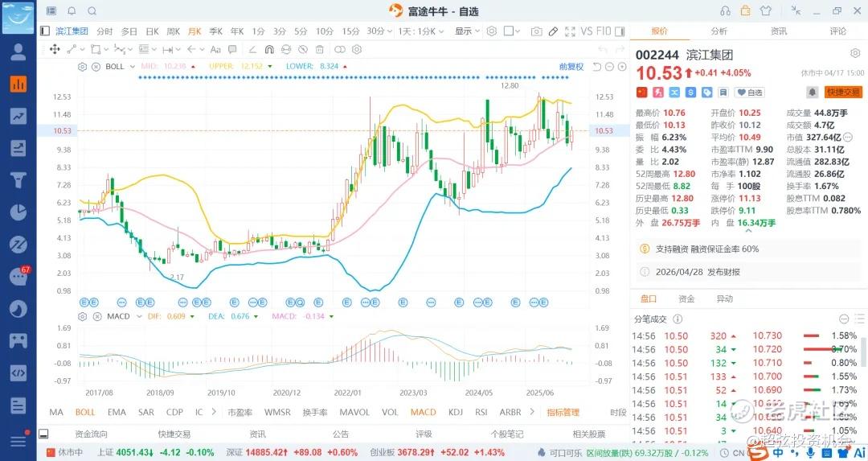Select the KDJ indicator below chart
Image resolution: width=868 pixels, height=461 pixels.
point(454,412)
